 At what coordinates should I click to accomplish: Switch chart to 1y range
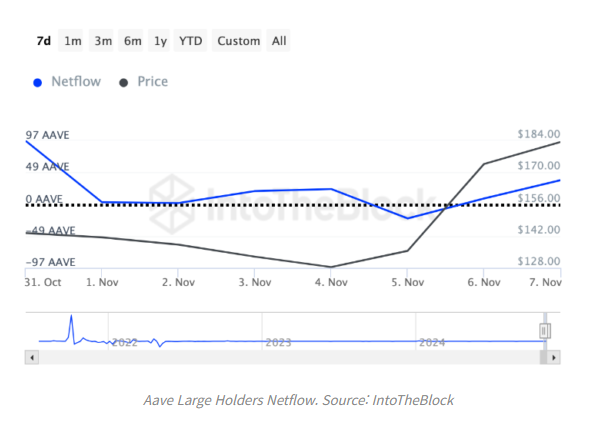(x=161, y=41)
